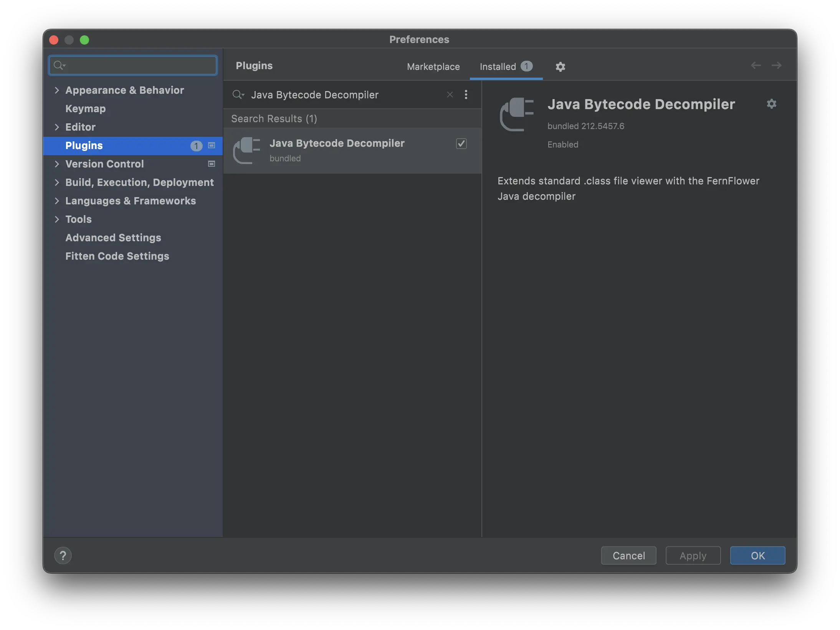Expand Build, Execution, Deployment section
Image resolution: width=840 pixels, height=630 pixels.
coord(57,182)
